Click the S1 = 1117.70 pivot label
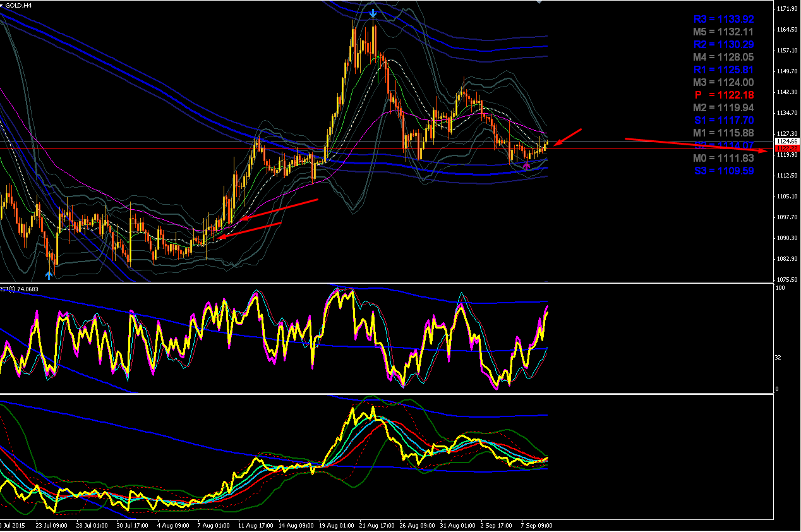 724,120
